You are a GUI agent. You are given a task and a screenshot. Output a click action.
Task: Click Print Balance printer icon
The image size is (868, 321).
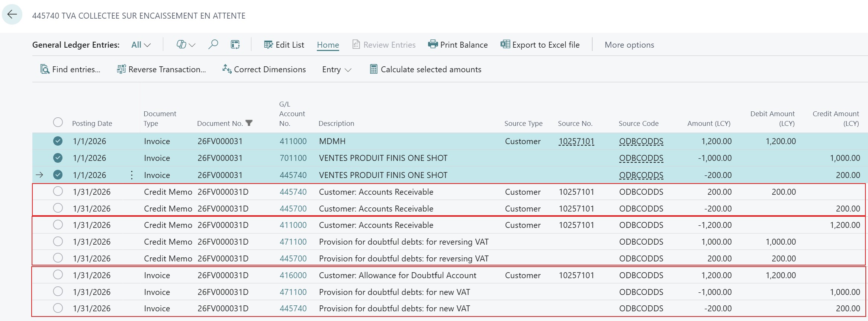pyautogui.click(x=433, y=45)
